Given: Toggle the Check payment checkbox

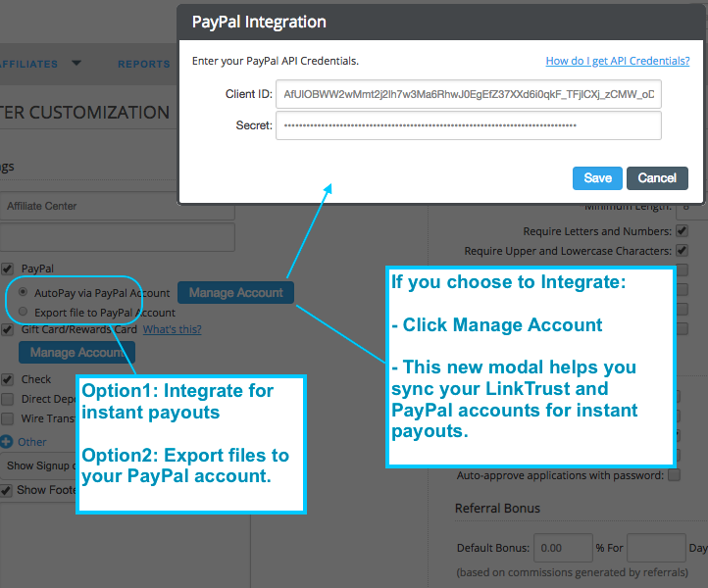Looking at the screenshot, I should click(x=7, y=379).
